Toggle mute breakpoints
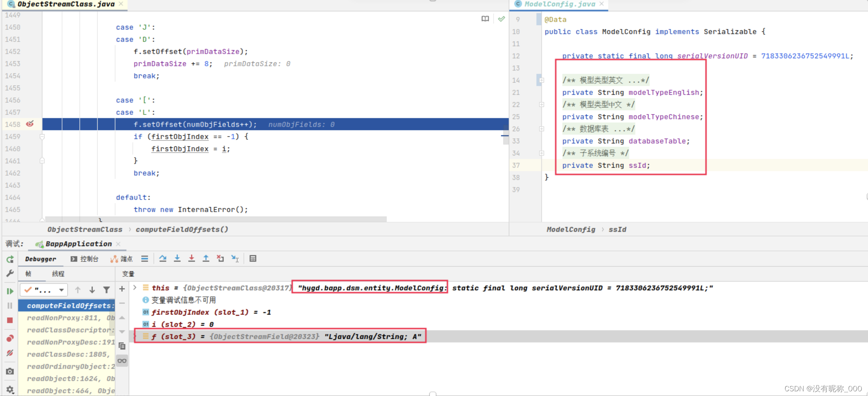Screen dimensions: 868x396 pos(10,352)
